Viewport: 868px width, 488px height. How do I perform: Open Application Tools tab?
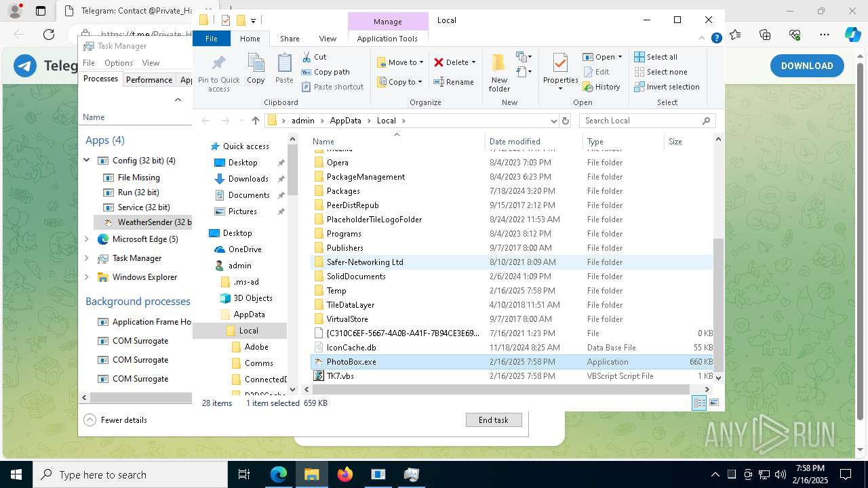tap(387, 39)
